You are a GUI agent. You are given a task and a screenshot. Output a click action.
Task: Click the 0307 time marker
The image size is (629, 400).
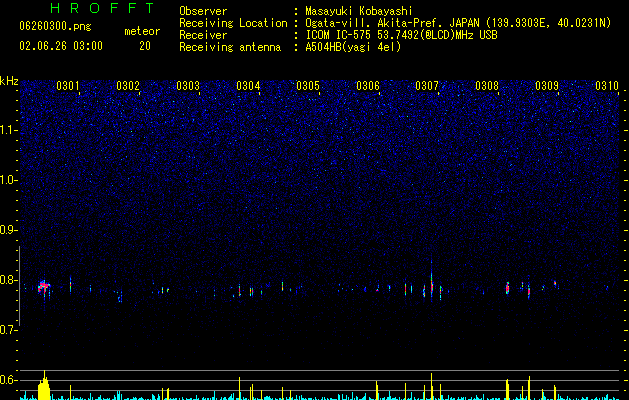click(x=427, y=86)
